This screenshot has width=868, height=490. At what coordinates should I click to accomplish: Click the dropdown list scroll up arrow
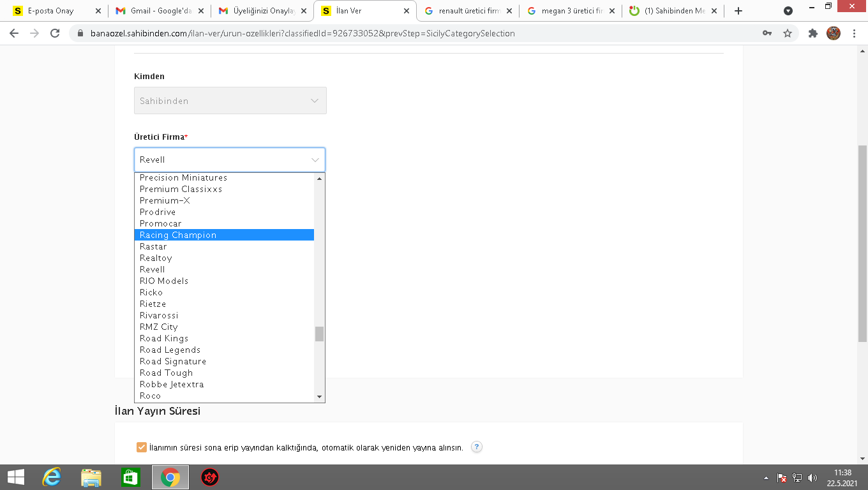(320, 178)
